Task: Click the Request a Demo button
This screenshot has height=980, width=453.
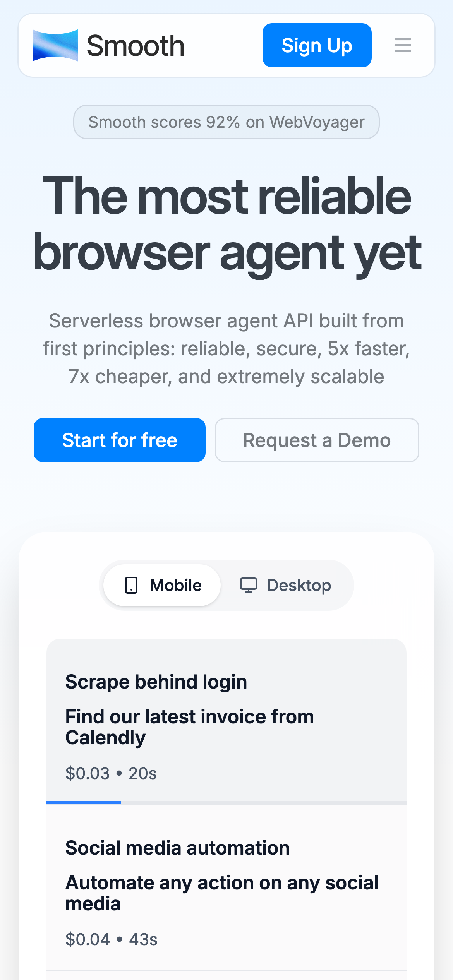Action: point(317,440)
